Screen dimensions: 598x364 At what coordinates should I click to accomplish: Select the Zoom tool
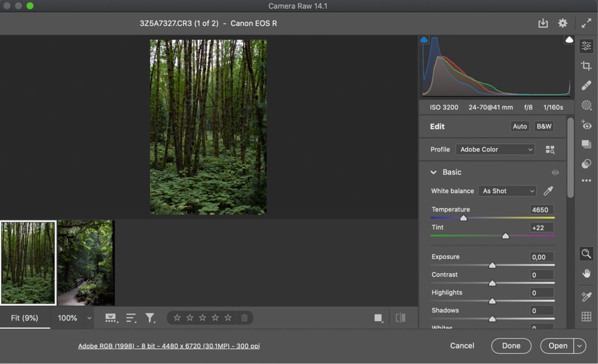(586, 254)
